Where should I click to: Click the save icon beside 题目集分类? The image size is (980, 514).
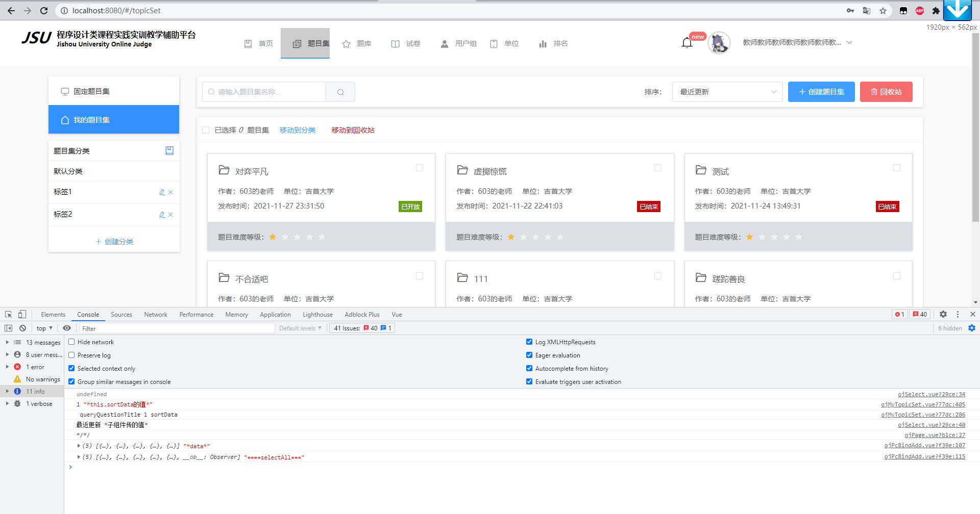(x=169, y=150)
